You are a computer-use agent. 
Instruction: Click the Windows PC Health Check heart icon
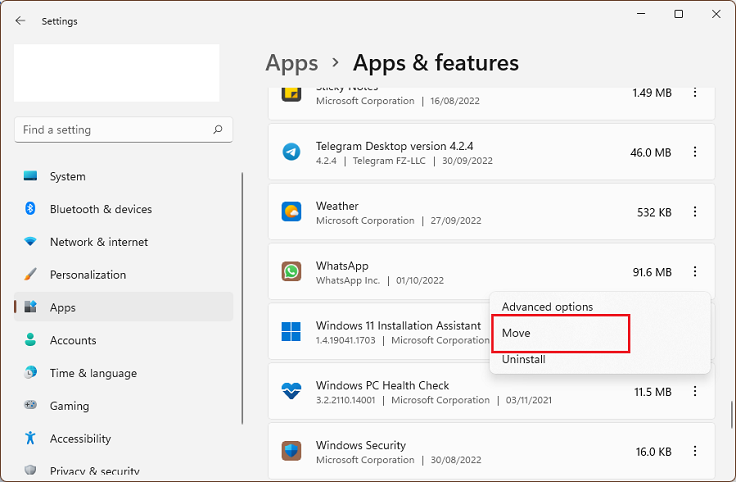pos(291,391)
